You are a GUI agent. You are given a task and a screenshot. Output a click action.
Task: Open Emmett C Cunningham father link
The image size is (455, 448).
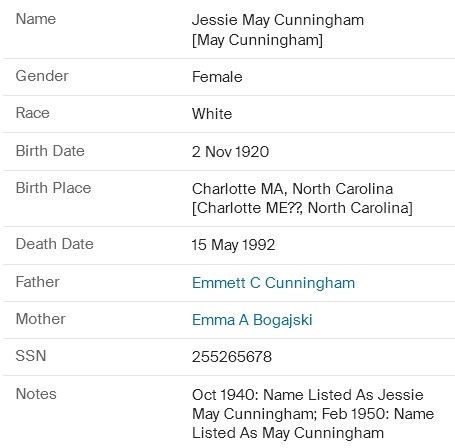[273, 283]
